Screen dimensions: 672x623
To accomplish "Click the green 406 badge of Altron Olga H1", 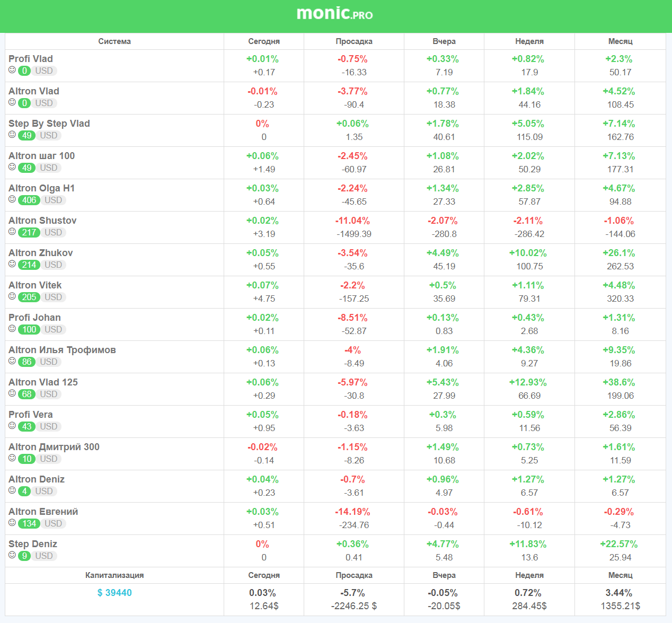I will (x=29, y=200).
